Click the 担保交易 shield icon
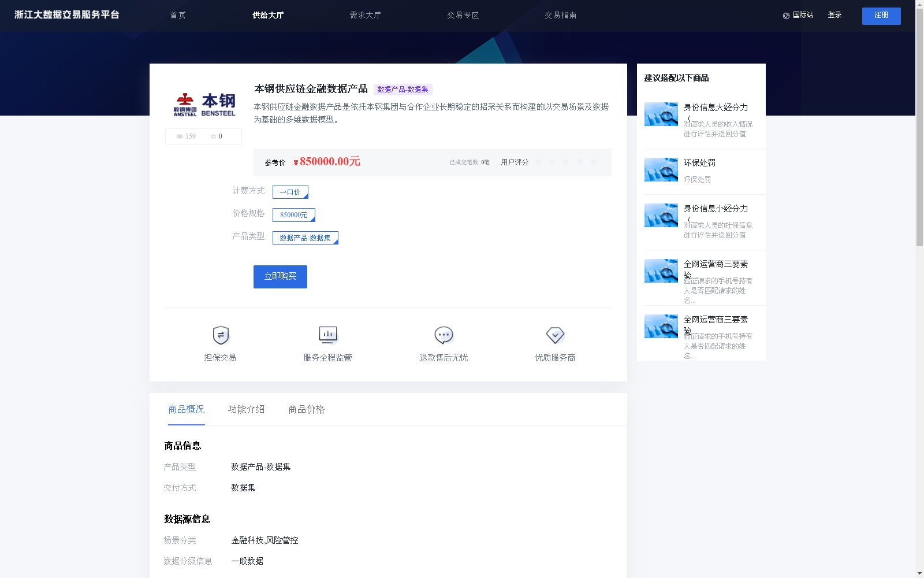The height and width of the screenshot is (578, 924). tap(220, 335)
